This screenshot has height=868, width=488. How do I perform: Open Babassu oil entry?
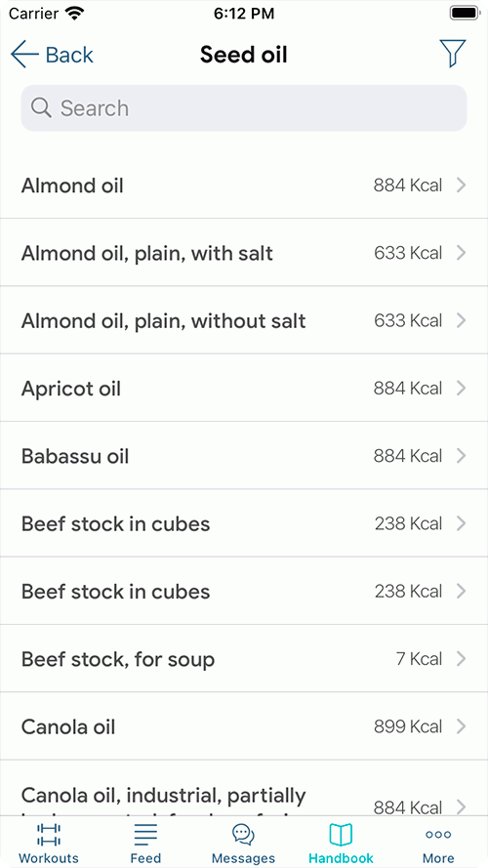pyautogui.click(x=244, y=456)
